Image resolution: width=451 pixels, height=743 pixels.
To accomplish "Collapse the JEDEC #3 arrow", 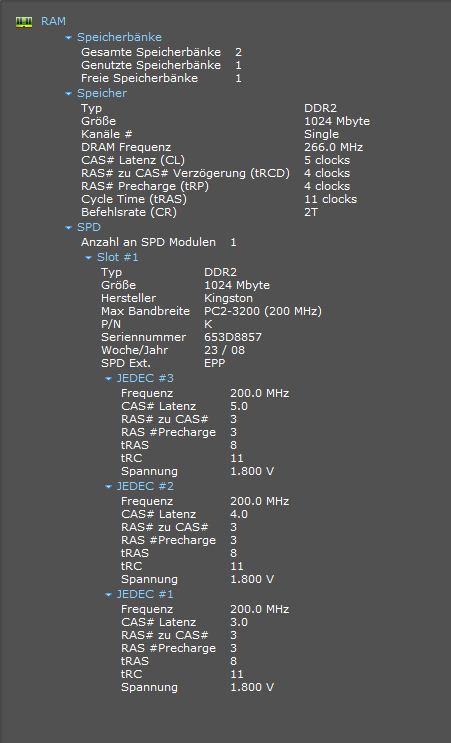I will [x=108, y=379].
